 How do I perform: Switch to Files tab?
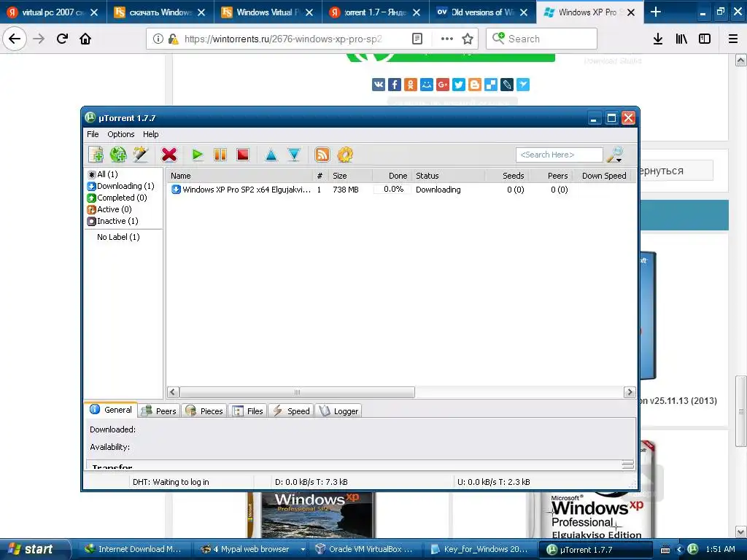[248, 411]
